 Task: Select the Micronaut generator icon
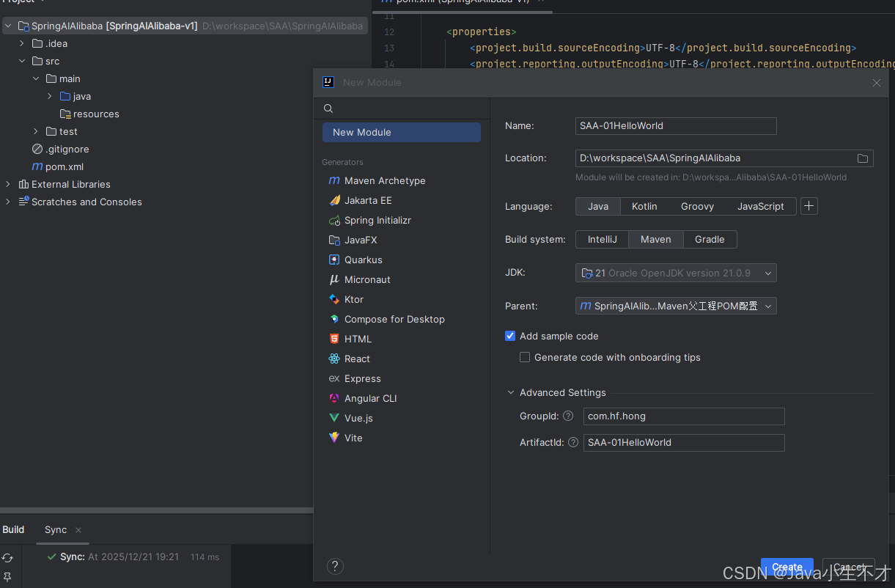pyautogui.click(x=334, y=279)
